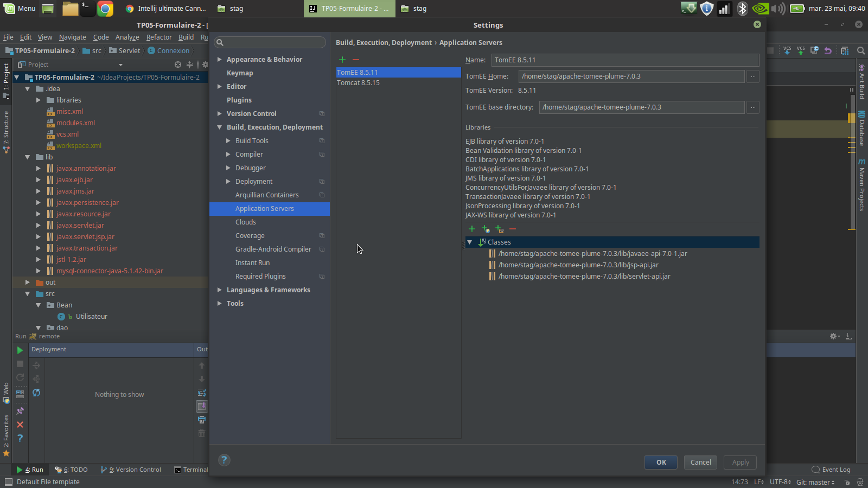
Task: Select servlet-api.jar class entry
Action: (584, 277)
